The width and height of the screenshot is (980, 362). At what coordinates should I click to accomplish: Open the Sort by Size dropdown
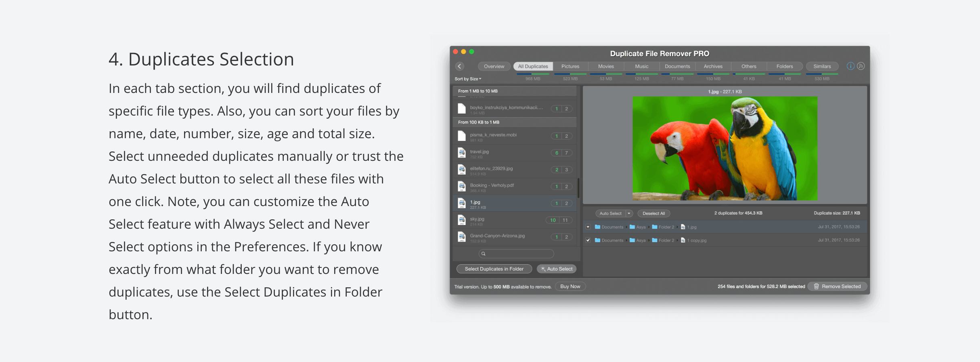click(x=468, y=79)
